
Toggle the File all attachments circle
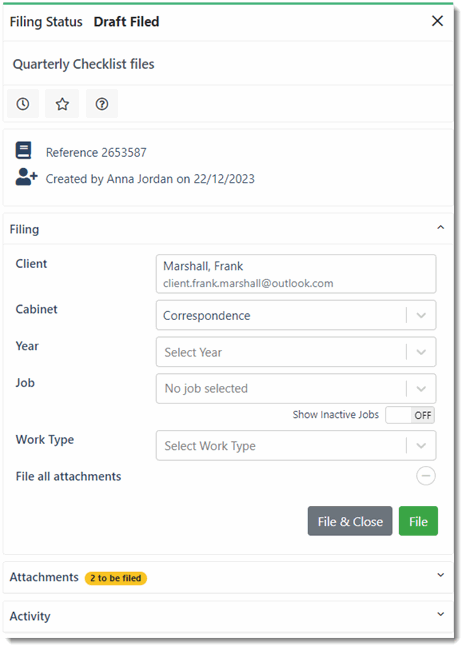pyautogui.click(x=426, y=475)
